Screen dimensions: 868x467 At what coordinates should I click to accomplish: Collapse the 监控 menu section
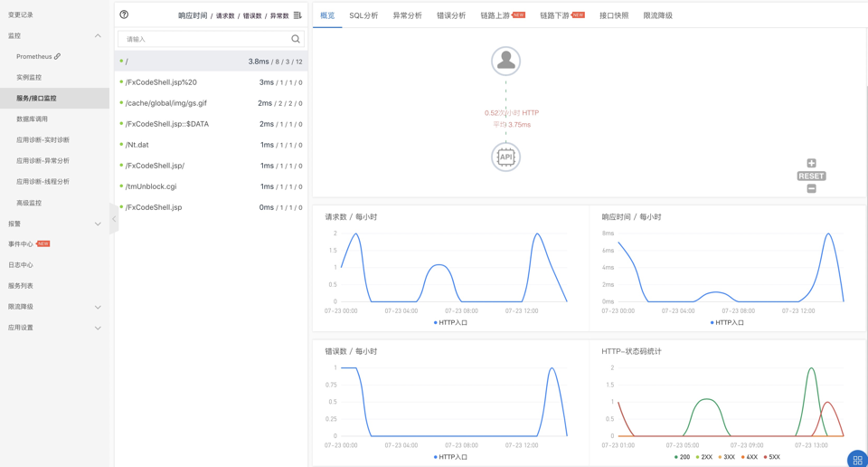98,36
